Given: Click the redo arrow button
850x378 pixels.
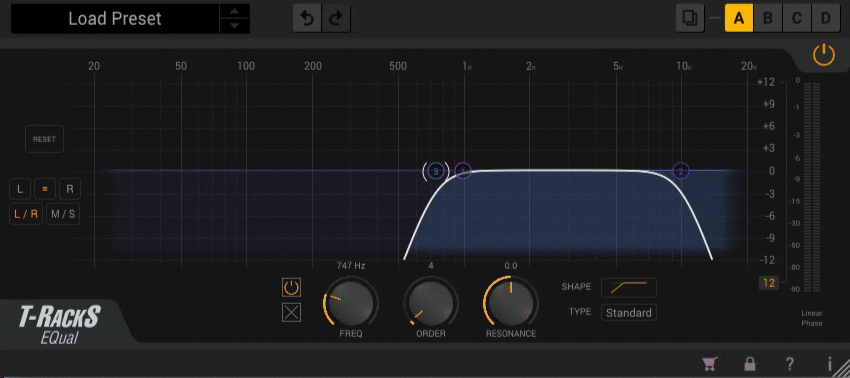Looking at the screenshot, I should click(x=336, y=19).
